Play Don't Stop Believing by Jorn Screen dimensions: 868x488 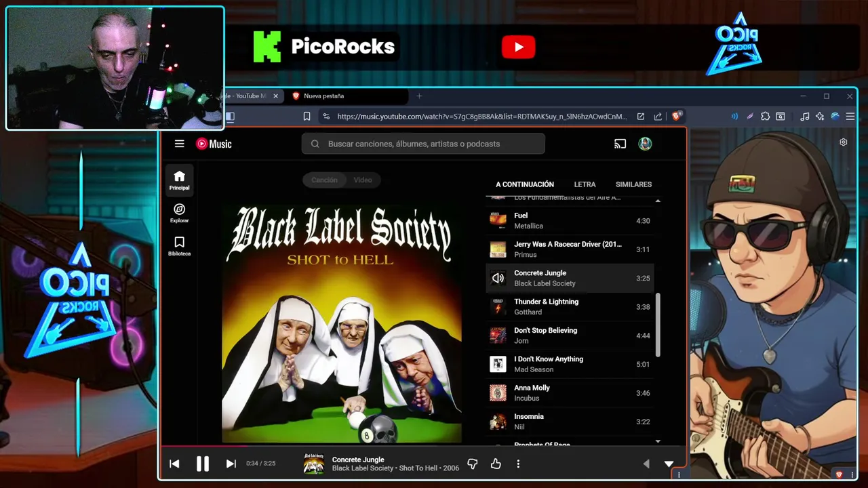570,335
